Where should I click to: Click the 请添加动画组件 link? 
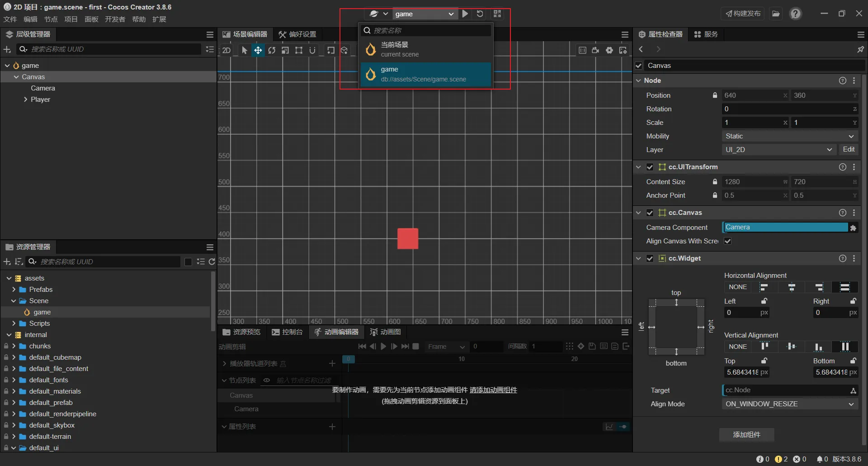point(493,390)
